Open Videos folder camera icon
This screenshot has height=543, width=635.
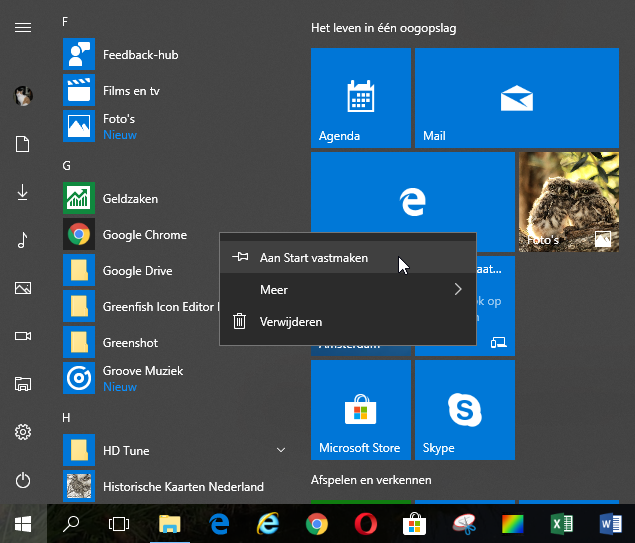[x=23, y=336]
